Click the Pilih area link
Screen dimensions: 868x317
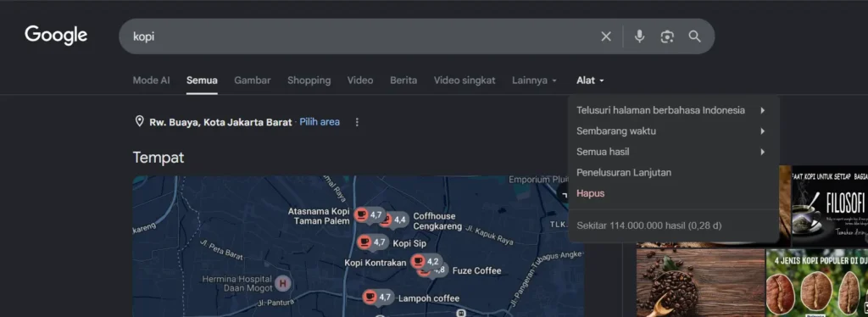pos(320,122)
